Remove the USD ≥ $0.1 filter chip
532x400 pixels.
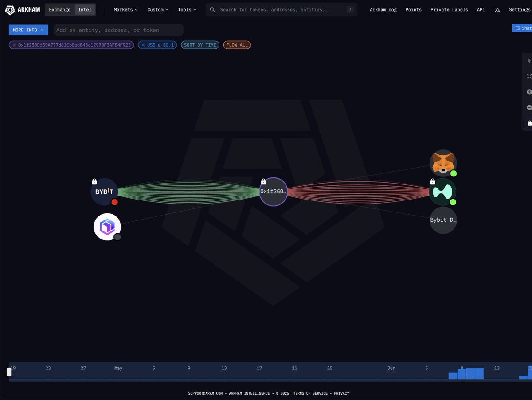point(143,45)
